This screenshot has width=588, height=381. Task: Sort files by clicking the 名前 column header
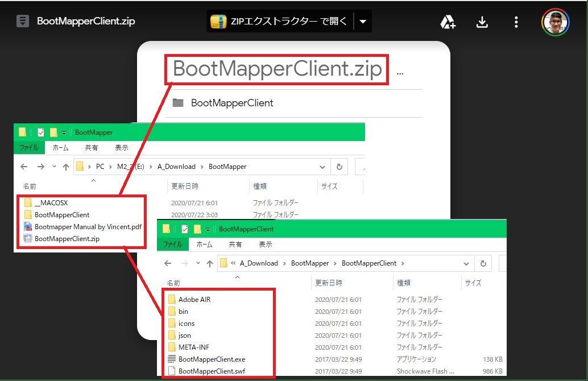30,186
